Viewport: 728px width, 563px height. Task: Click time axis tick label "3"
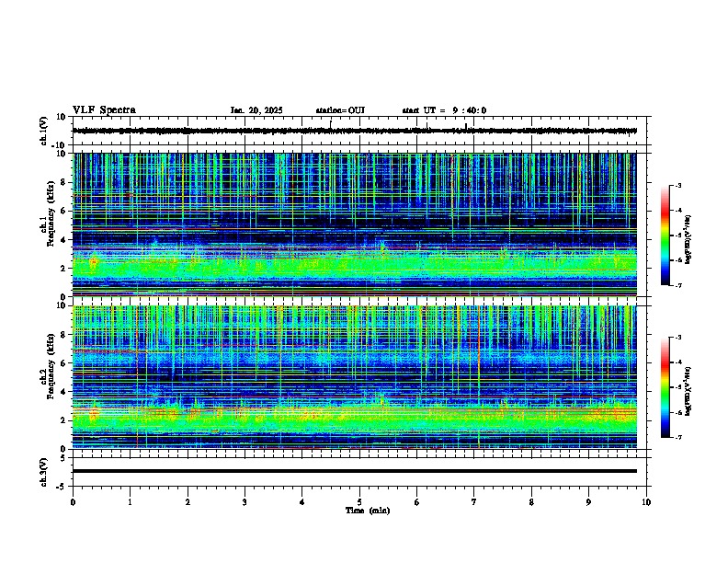coord(245,502)
